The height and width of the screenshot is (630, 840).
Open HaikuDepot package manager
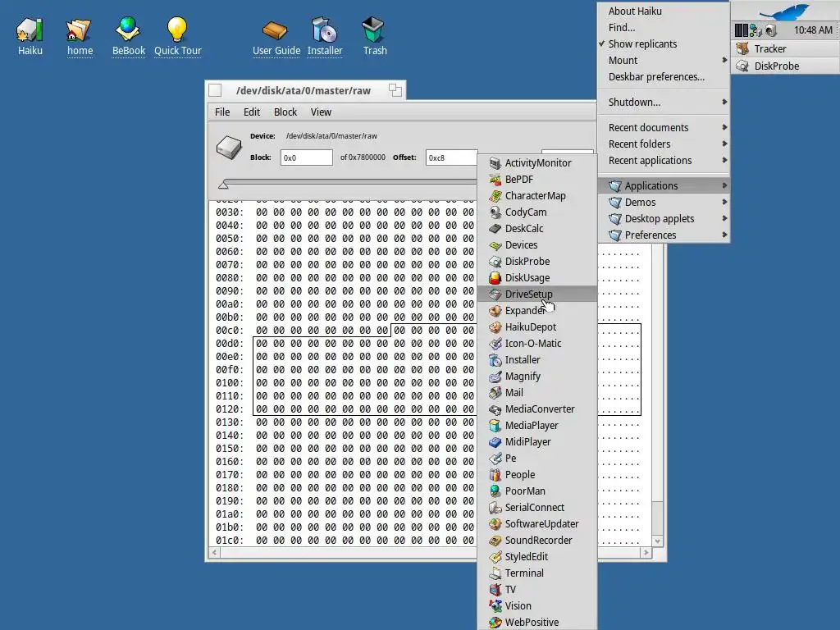point(537,326)
